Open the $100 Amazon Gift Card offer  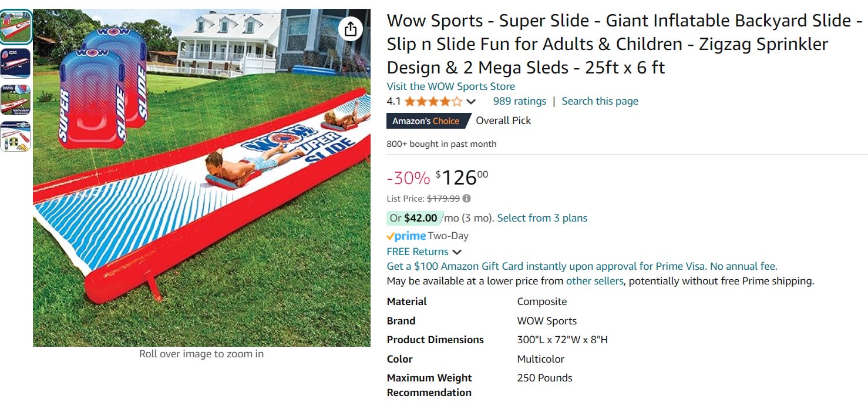pos(581,266)
